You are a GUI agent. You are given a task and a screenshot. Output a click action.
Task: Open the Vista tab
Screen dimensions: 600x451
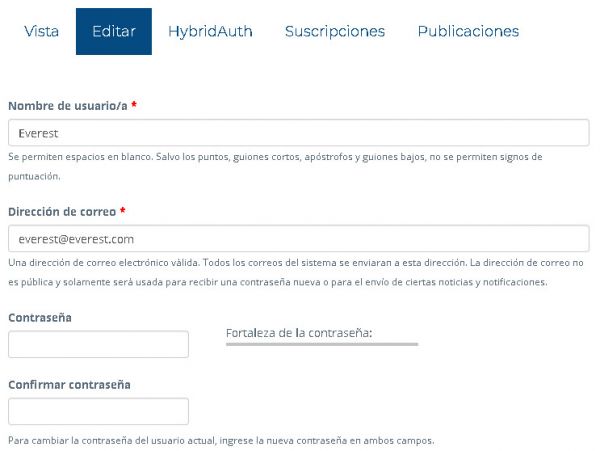[41, 31]
